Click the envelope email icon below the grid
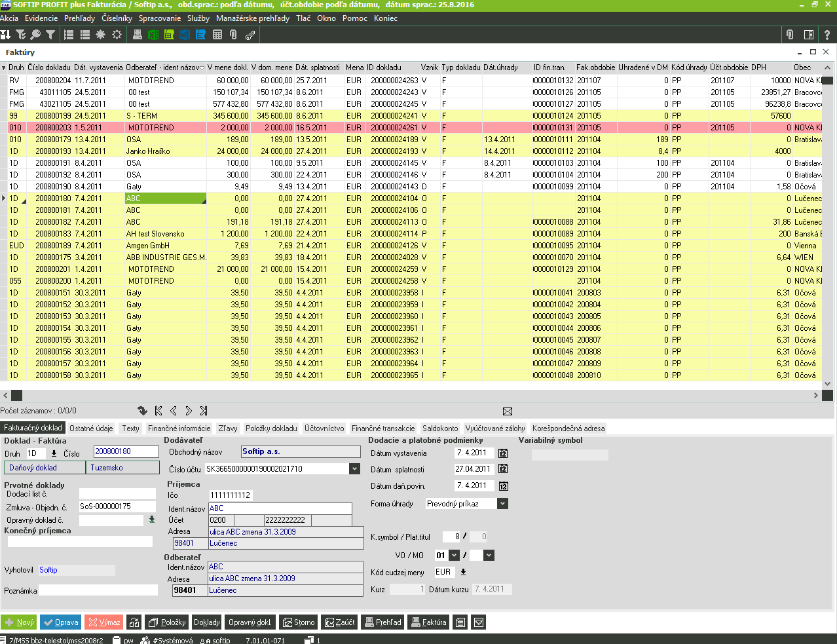This screenshot has width=837, height=644. click(x=508, y=411)
